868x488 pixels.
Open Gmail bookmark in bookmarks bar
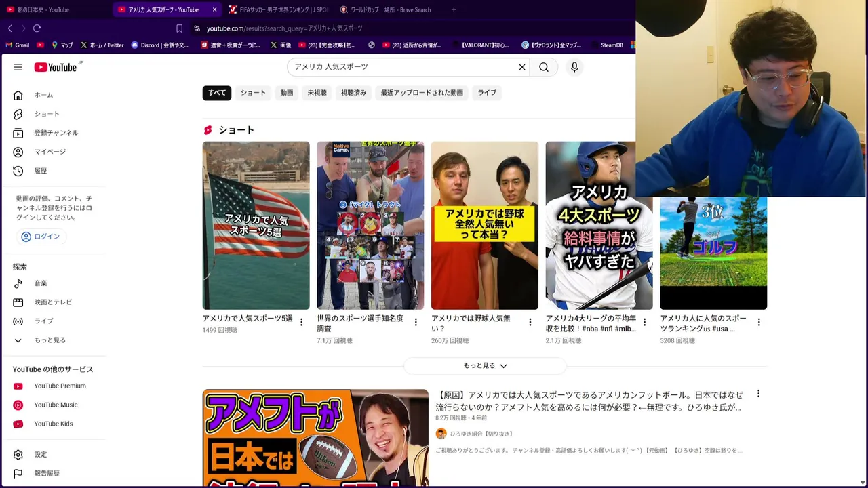click(18, 45)
